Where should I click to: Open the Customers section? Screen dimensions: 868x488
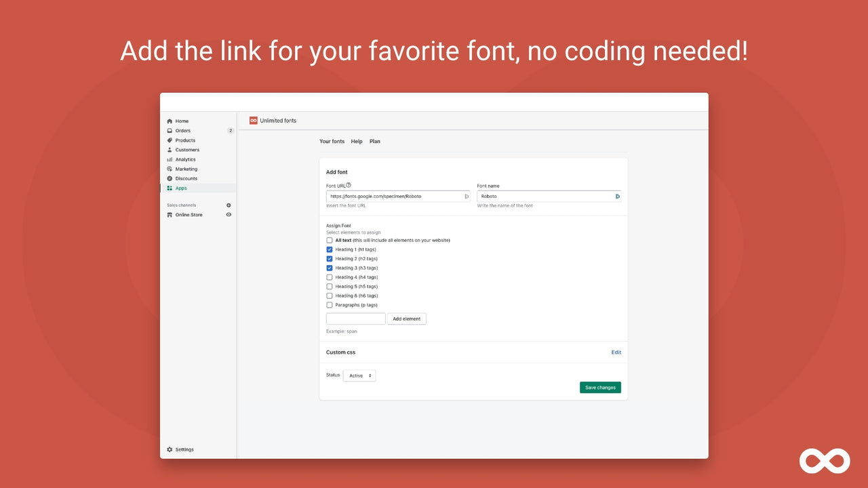pyautogui.click(x=171, y=149)
